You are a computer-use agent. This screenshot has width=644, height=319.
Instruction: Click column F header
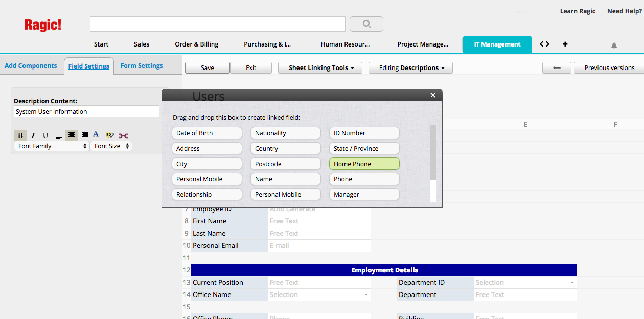point(615,124)
